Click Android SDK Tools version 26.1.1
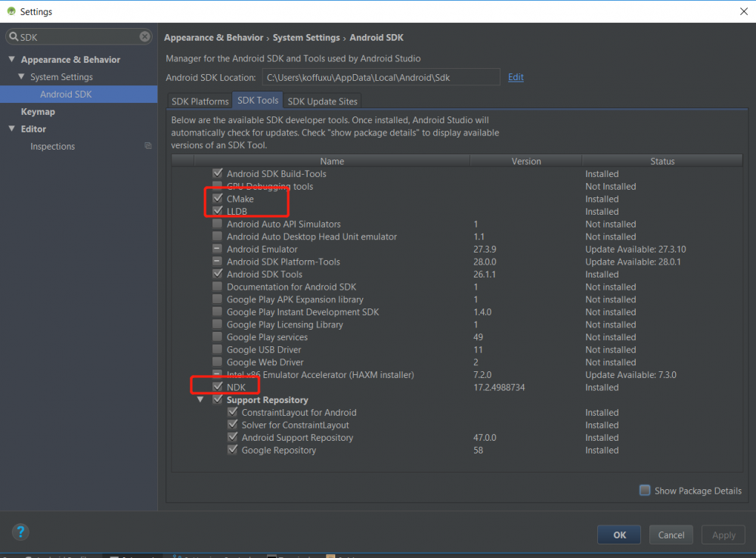The width and height of the screenshot is (756, 558). [485, 274]
